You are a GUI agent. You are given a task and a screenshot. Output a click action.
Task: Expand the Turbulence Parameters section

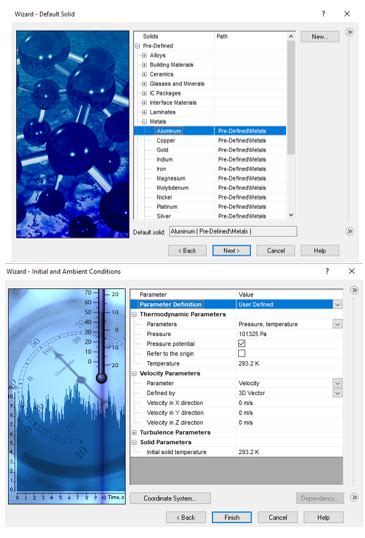coord(134,433)
